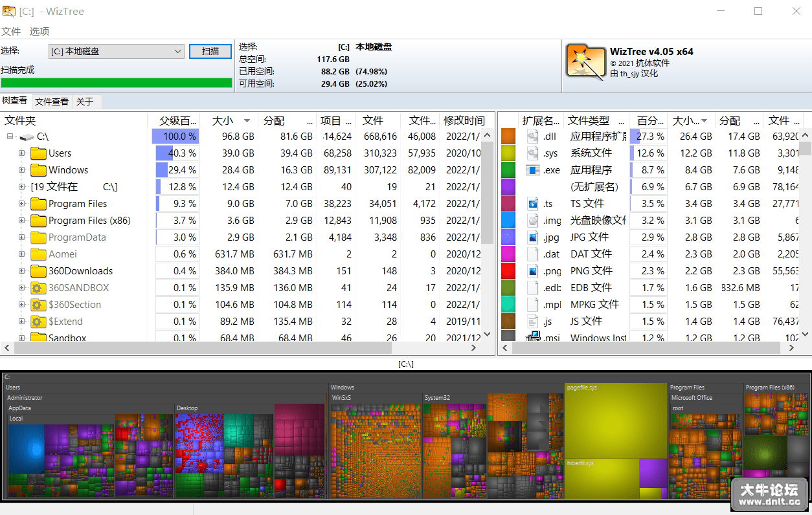The width and height of the screenshot is (812, 515).
Task: Select the Program Files (x86) folder icon
Action: tap(38, 221)
